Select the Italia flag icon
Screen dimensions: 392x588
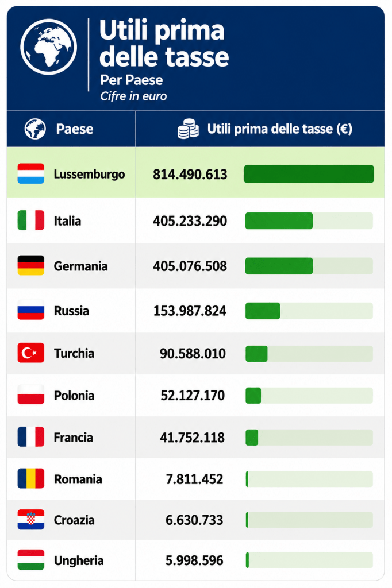tap(31, 220)
